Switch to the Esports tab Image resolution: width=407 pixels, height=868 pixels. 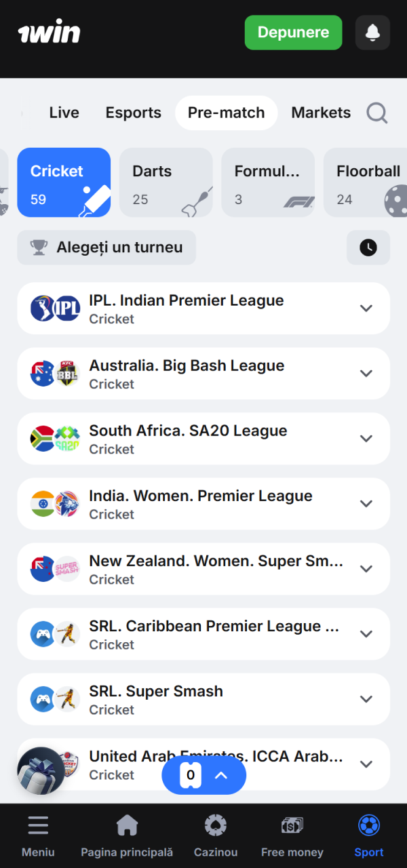(x=134, y=113)
